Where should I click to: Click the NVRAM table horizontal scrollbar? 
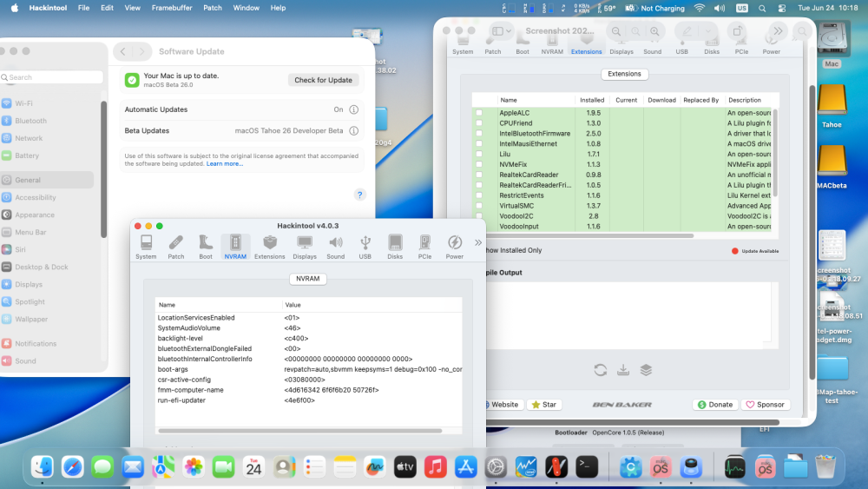point(299,430)
